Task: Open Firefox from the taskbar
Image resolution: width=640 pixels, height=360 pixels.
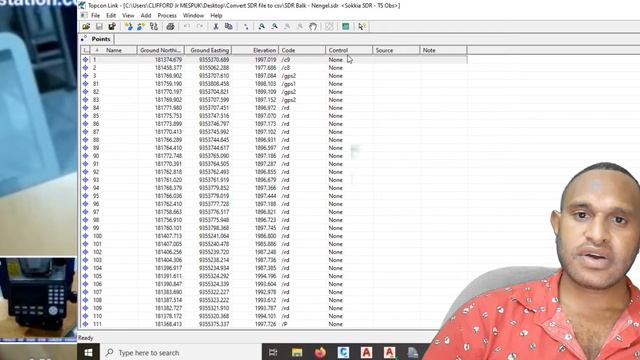Action: [320, 352]
